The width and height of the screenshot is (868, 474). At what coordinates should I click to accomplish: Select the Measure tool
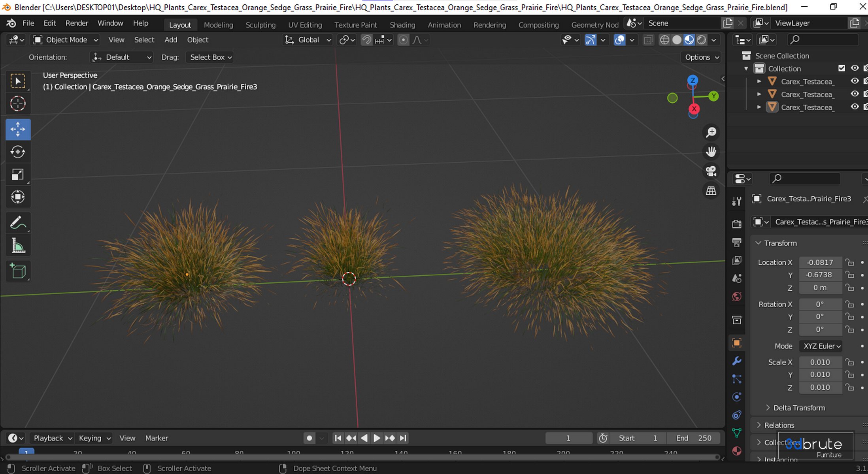(18, 246)
